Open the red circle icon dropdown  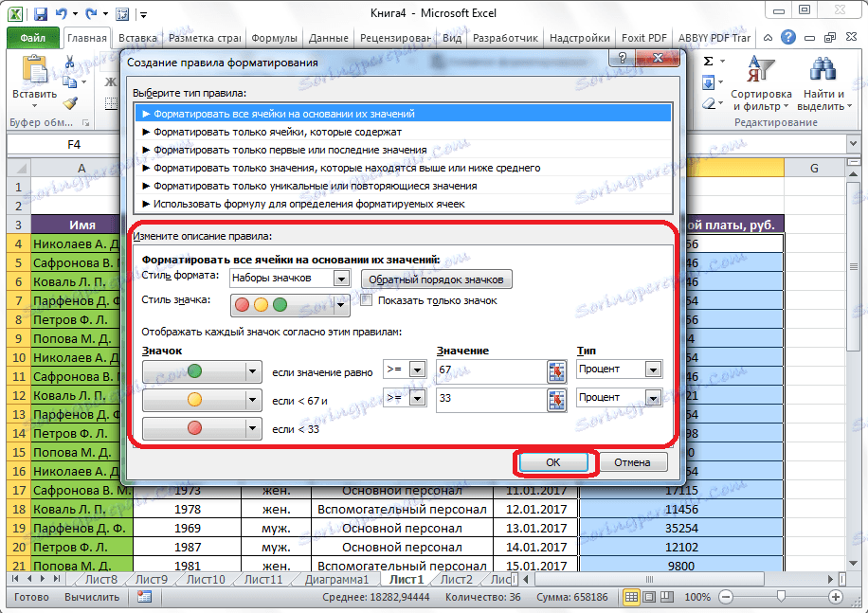pos(252,428)
